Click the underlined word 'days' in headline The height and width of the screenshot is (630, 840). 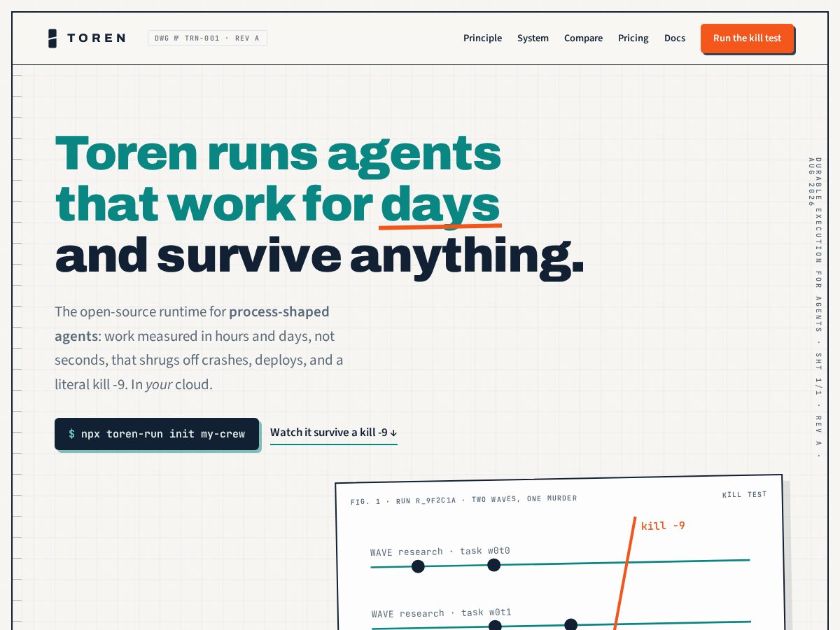point(440,204)
